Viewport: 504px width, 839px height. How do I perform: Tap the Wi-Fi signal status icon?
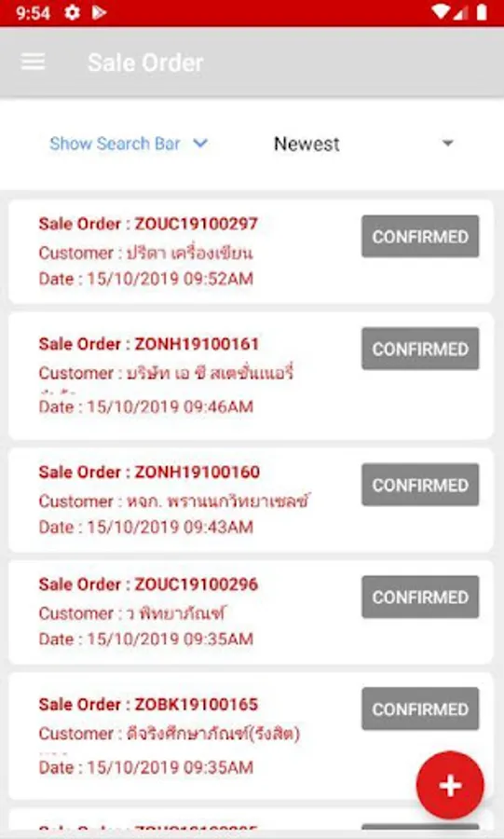440,12
